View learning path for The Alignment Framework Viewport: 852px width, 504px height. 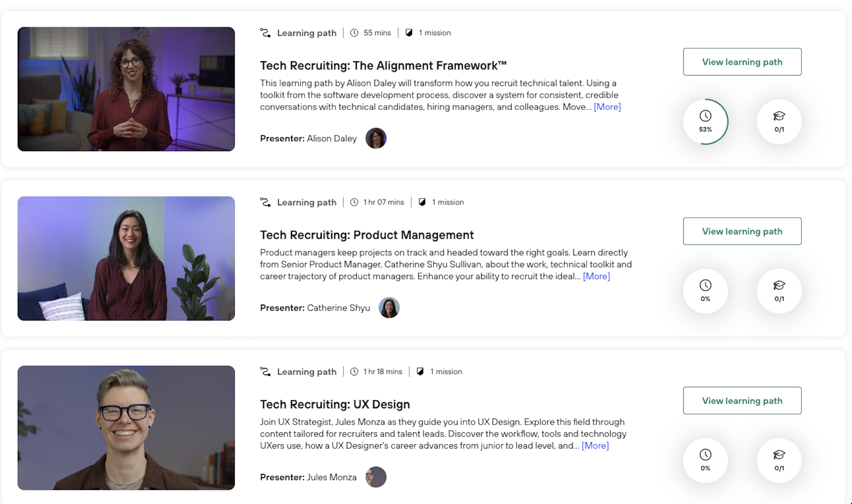742,62
